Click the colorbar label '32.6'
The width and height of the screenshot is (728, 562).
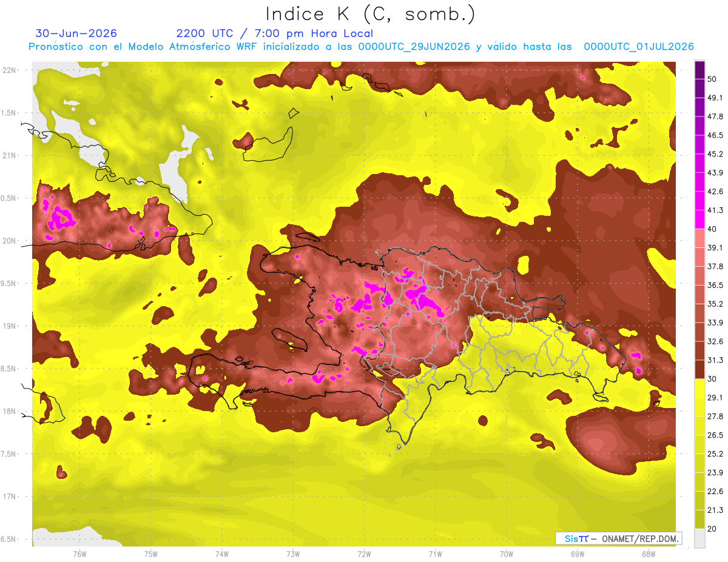(715, 341)
